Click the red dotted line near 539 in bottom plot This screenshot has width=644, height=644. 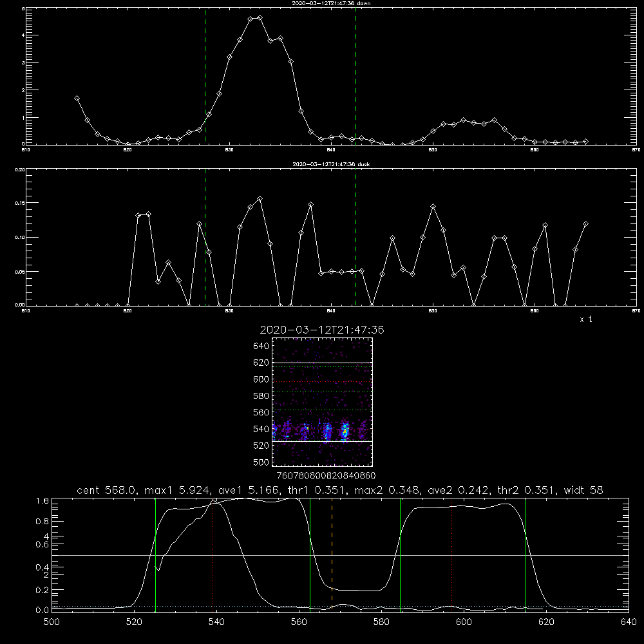click(x=213, y=554)
